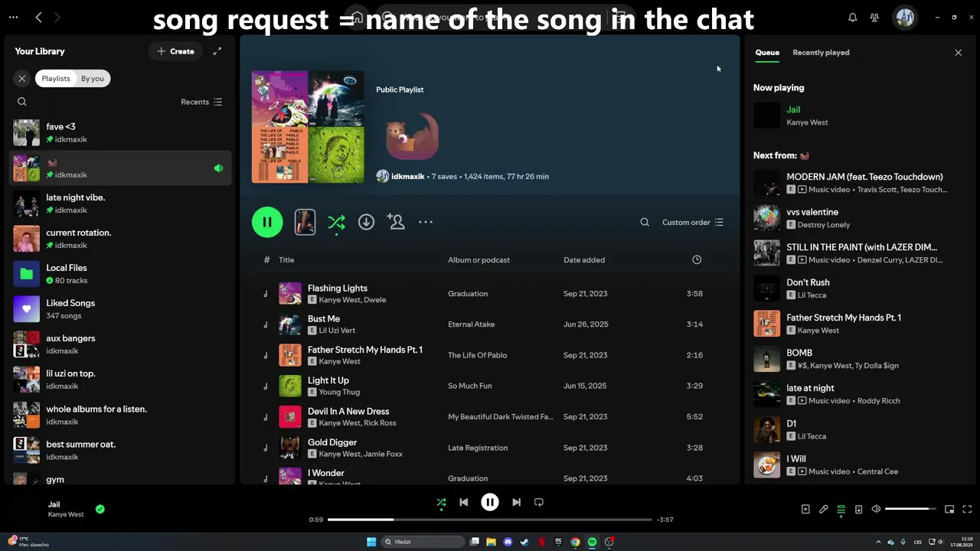The width and height of the screenshot is (980, 551).
Task: Open the playlist three-dots more options
Action: click(x=426, y=222)
